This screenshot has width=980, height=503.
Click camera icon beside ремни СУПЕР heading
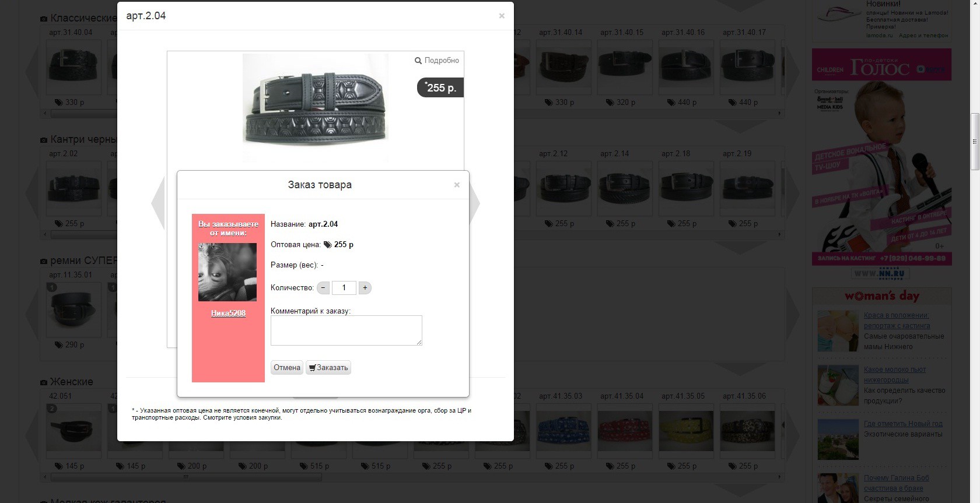(x=44, y=261)
